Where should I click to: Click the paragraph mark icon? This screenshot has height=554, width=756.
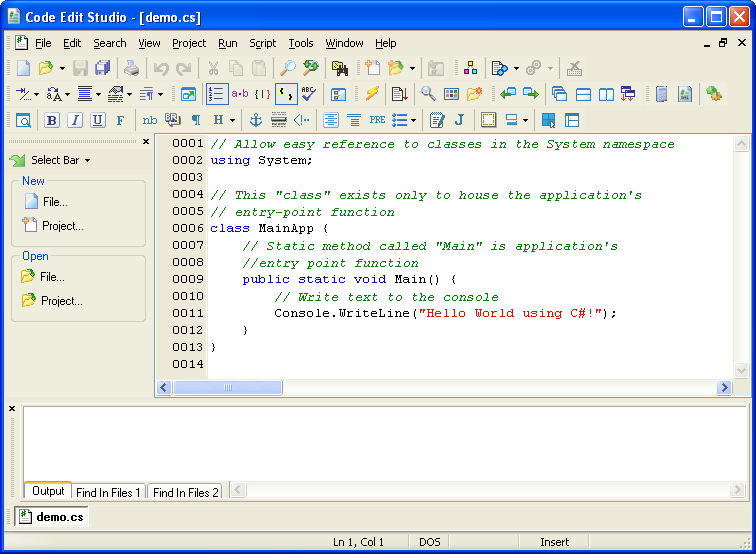(196, 120)
